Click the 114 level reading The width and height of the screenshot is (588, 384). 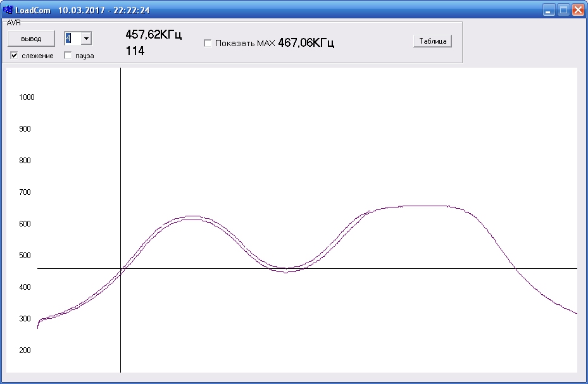point(135,51)
